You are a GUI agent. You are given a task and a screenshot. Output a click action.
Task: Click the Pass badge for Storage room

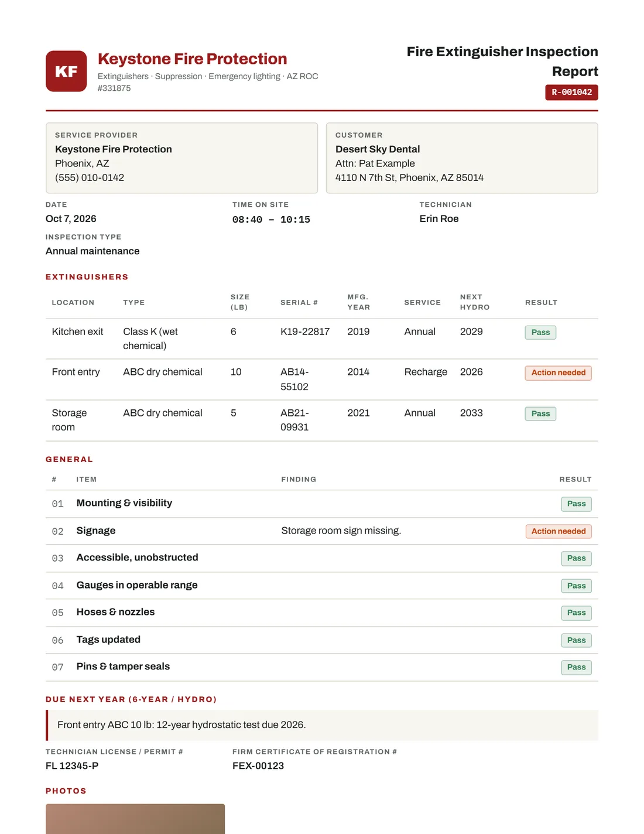[x=540, y=413]
